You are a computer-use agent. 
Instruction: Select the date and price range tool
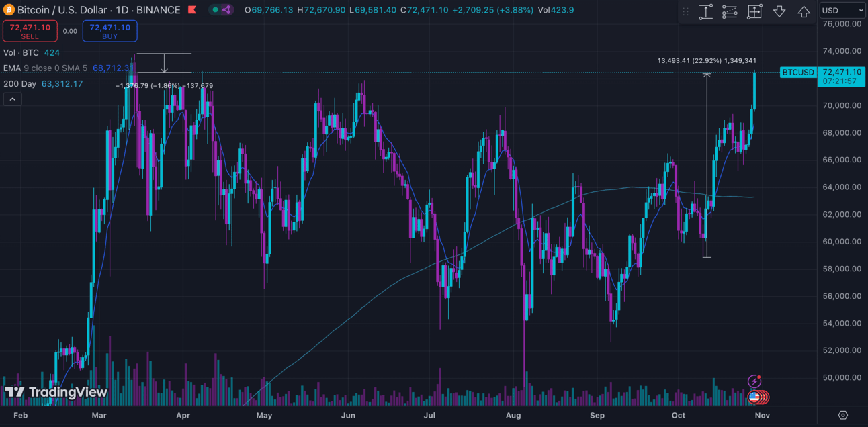click(754, 11)
